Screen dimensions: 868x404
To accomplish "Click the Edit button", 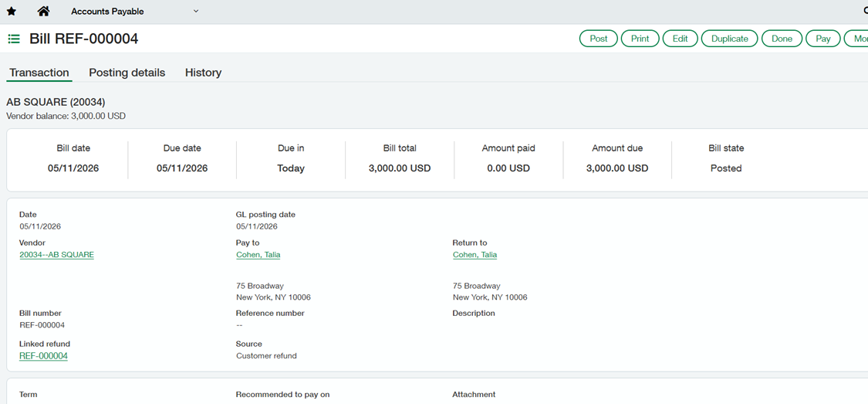I will [x=680, y=39].
